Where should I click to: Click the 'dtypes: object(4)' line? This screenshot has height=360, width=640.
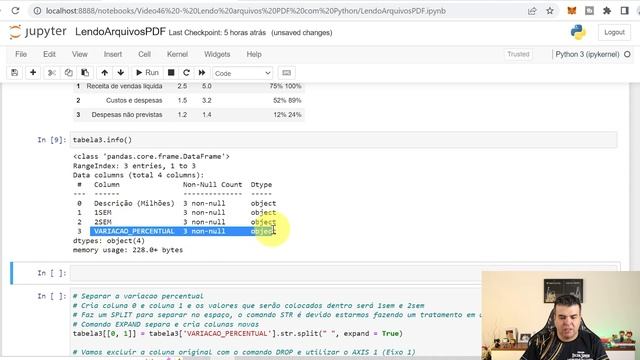[109, 241]
